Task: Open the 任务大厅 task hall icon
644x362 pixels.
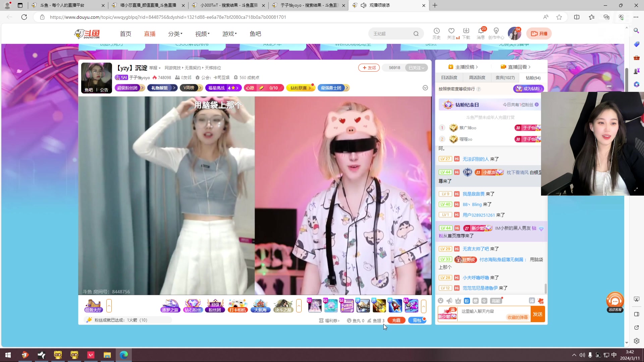Action: coord(93,306)
